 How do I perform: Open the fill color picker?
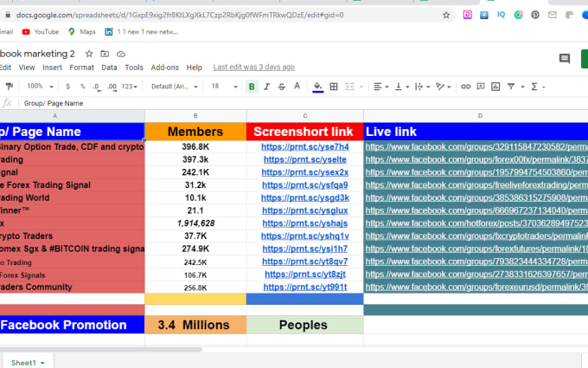pyautogui.click(x=317, y=87)
